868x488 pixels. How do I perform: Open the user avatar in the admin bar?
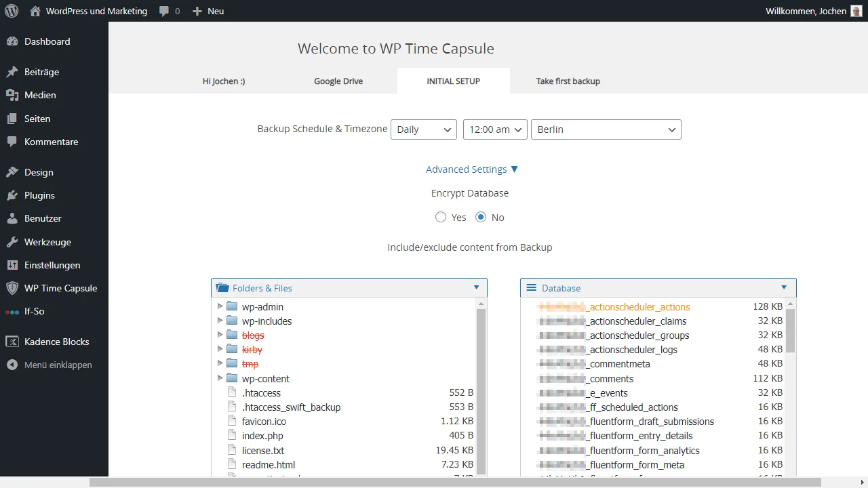click(856, 11)
